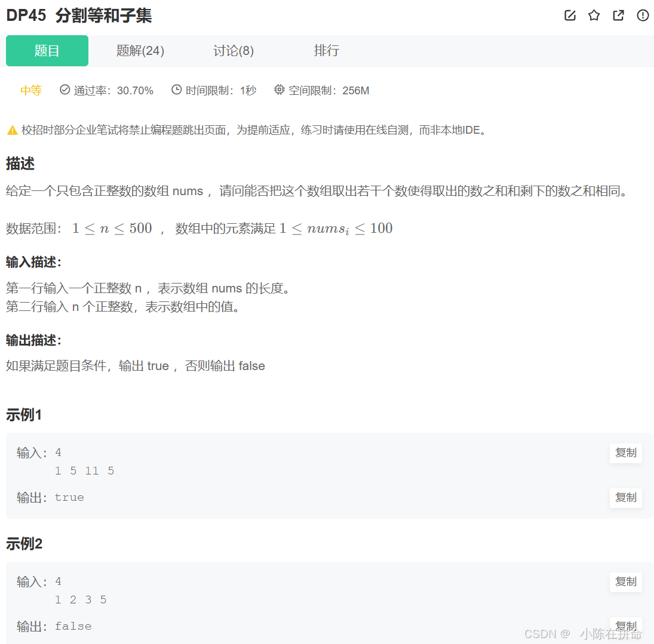
Task: Click the pass rate checkmark icon
Action: pyautogui.click(x=65, y=90)
